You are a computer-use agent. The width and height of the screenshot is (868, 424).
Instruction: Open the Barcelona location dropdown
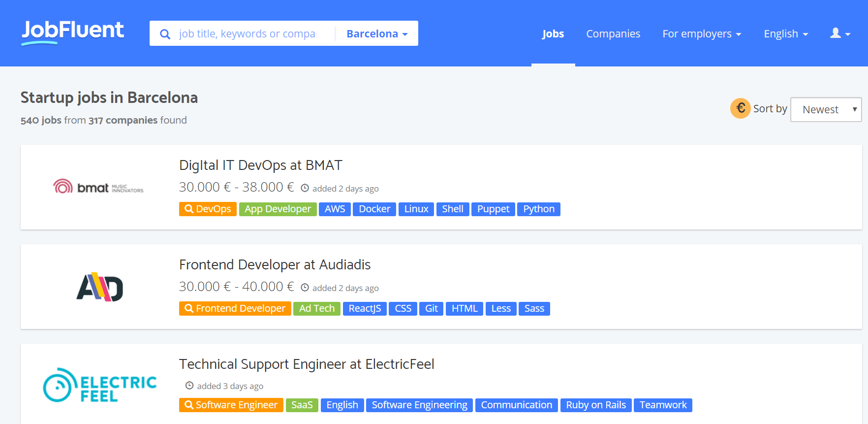(377, 33)
